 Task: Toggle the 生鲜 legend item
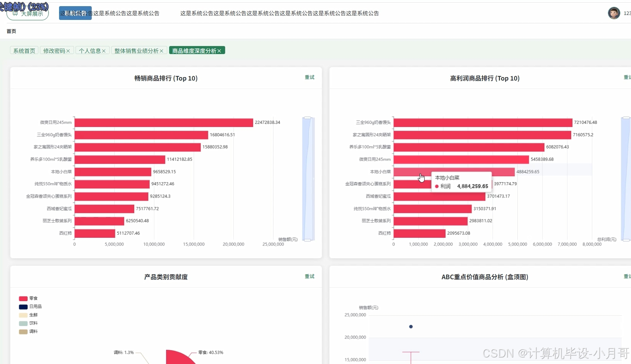pyautogui.click(x=28, y=315)
